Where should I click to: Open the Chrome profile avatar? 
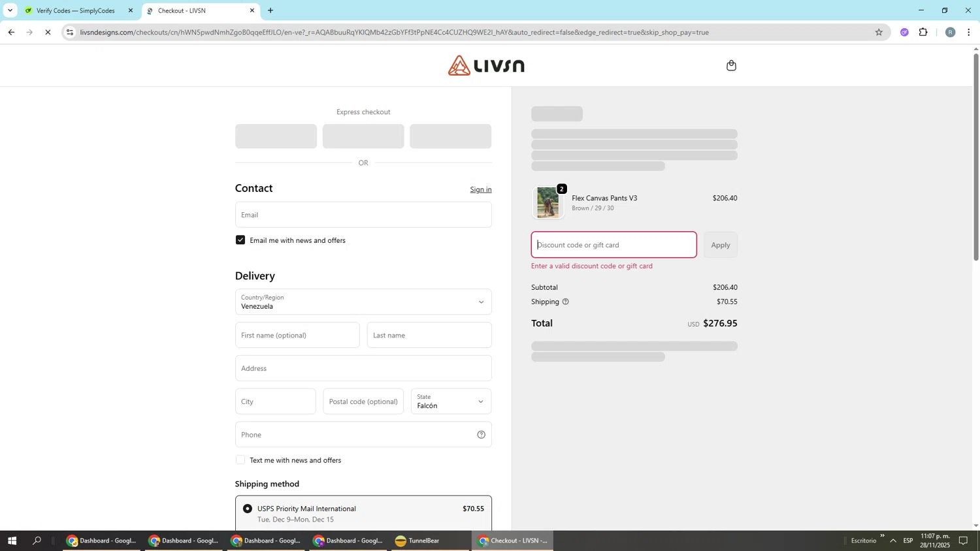(x=950, y=32)
